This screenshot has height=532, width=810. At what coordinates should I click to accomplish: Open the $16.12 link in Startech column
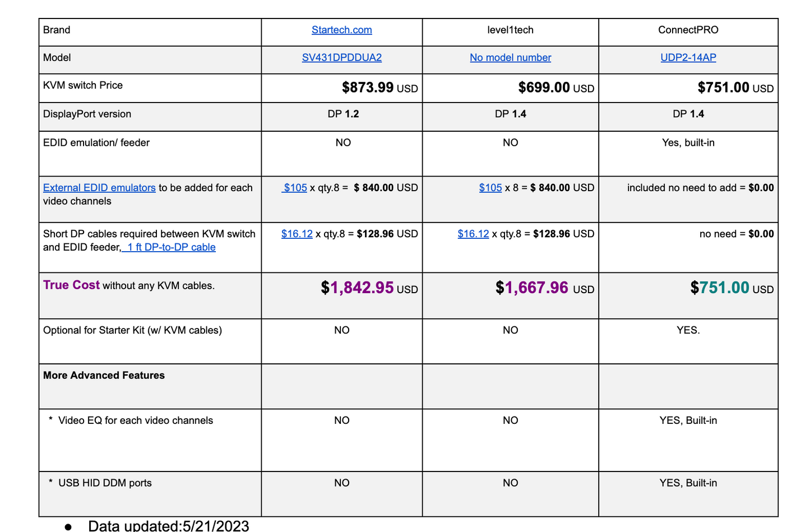click(x=297, y=234)
